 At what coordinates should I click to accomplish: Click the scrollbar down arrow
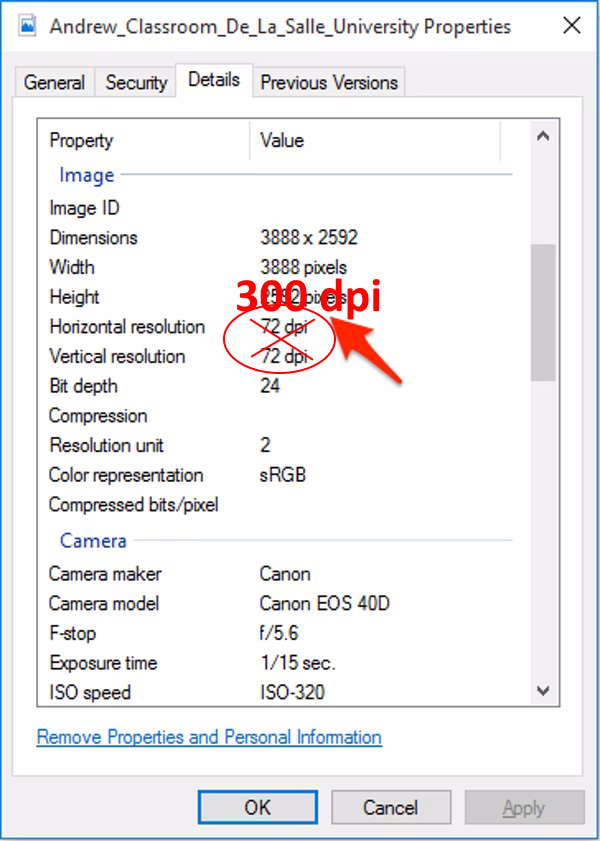pos(543,690)
